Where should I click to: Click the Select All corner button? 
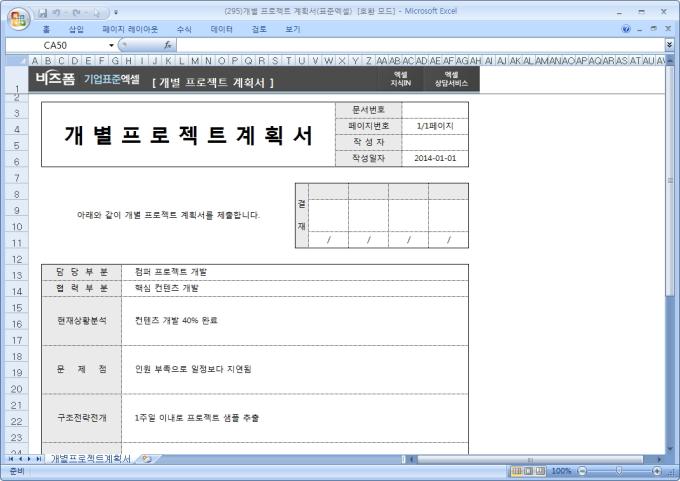pos(16,60)
